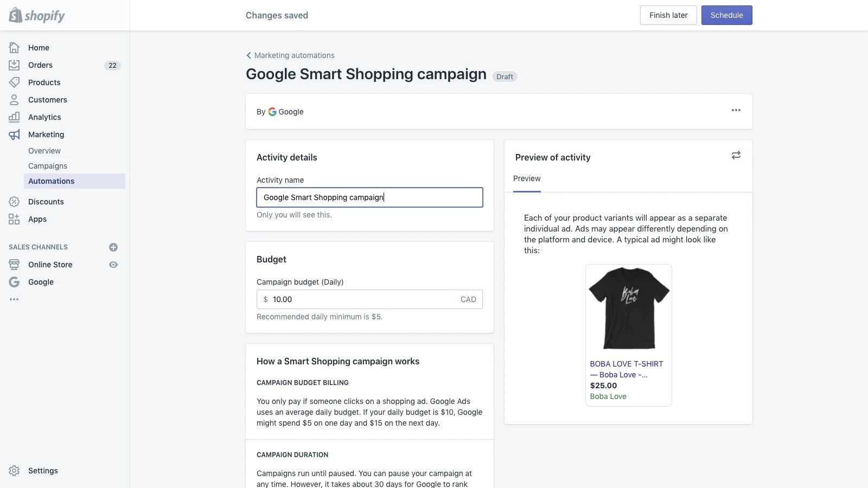This screenshot has width=868, height=488.
Task: Open the three-dot menu beside Google
Action: point(736,111)
